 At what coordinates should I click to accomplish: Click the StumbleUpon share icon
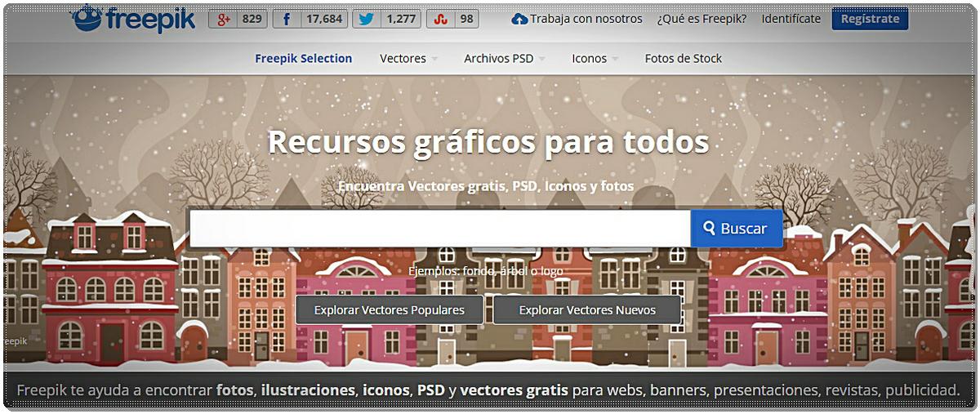[x=439, y=19]
